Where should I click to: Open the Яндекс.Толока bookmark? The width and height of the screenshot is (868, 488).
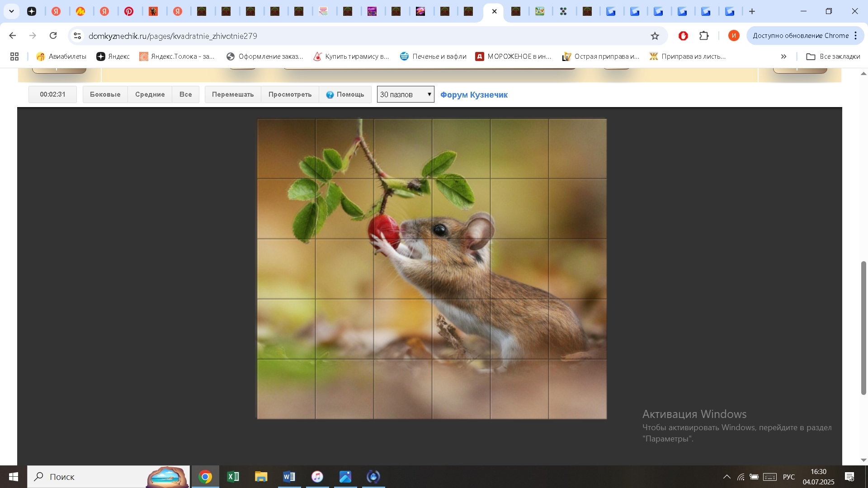coord(177,56)
